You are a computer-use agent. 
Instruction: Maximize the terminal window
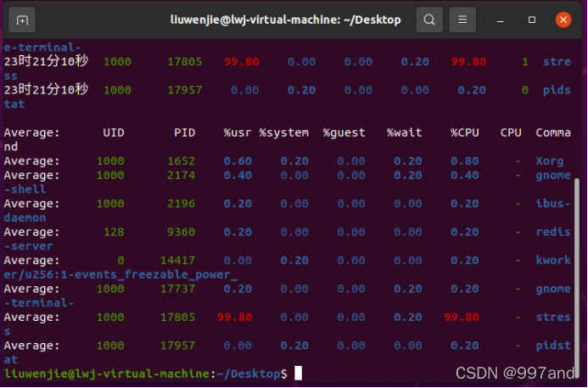532,20
